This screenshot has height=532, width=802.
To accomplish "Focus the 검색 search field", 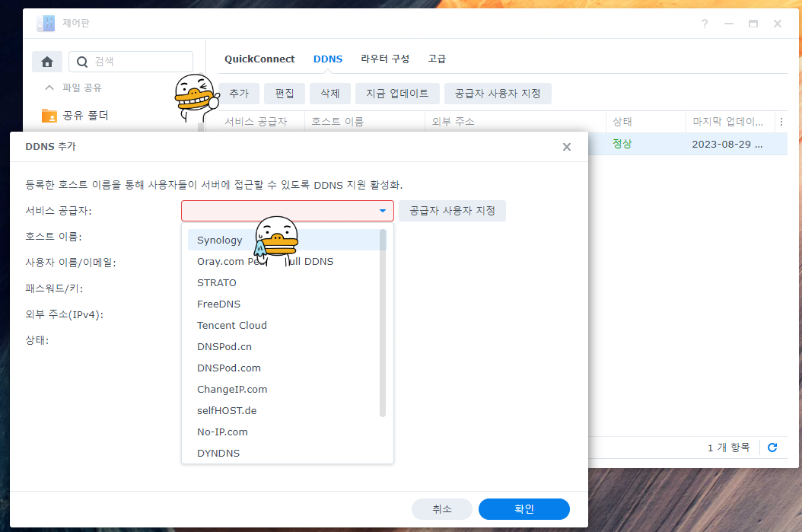I will (131, 62).
